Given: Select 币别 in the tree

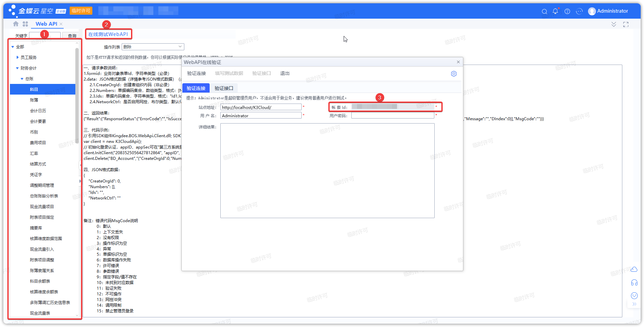Looking at the screenshot, I should click(34, 132).
